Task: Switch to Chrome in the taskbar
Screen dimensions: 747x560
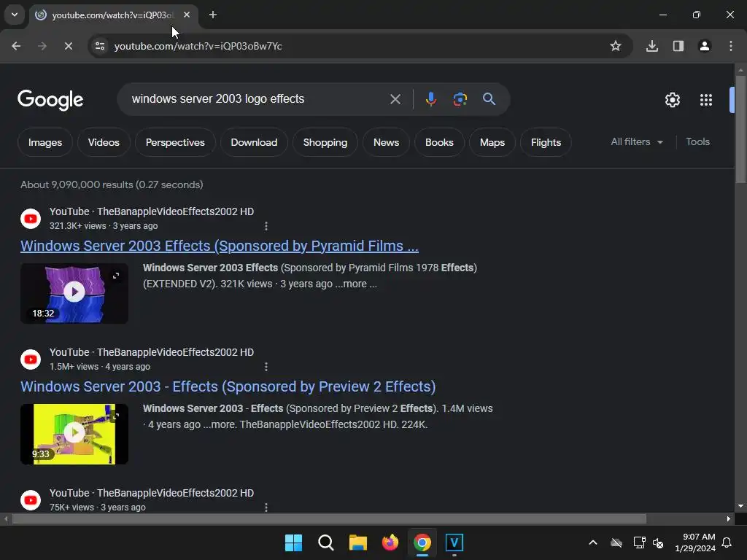Action: point(422,542)
